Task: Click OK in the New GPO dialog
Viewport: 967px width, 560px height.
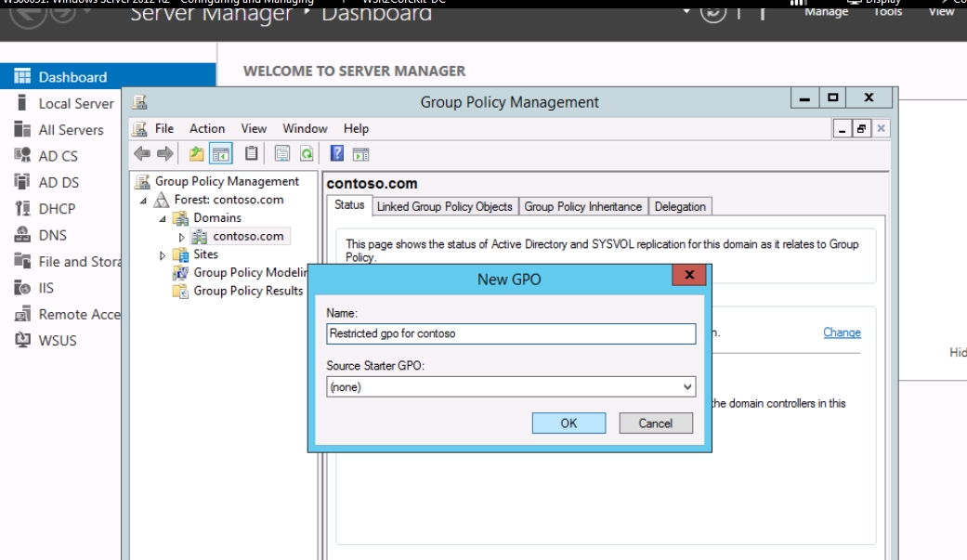Action: click(x=568, y=423)
